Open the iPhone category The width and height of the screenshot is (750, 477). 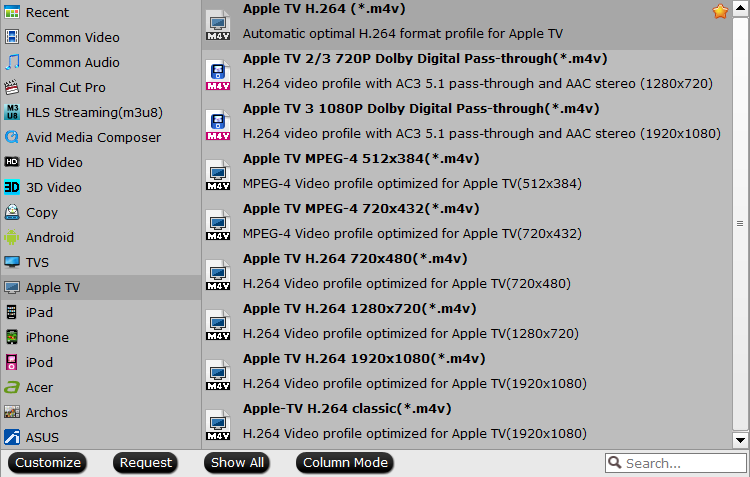pos(100,337)
